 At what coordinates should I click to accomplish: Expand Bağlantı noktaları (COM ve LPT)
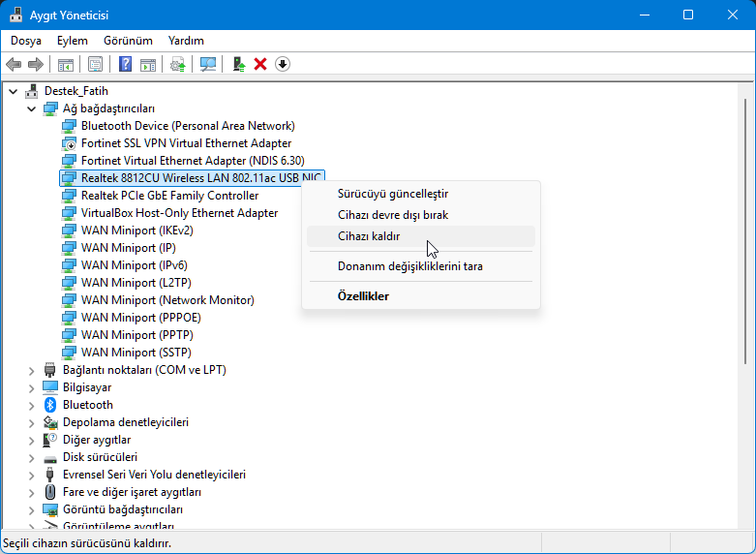(32, 370)
